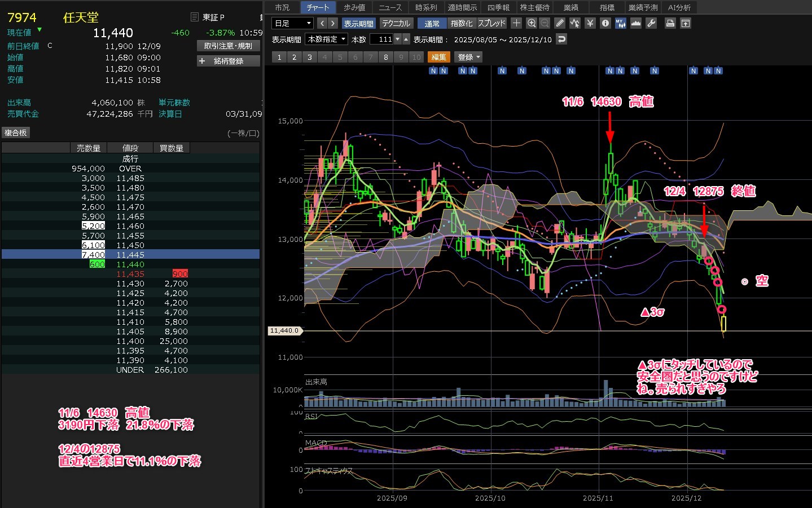Select the pencil drawing tool
This screenshot has height=508, width=812.
click(x=559, y=23)
